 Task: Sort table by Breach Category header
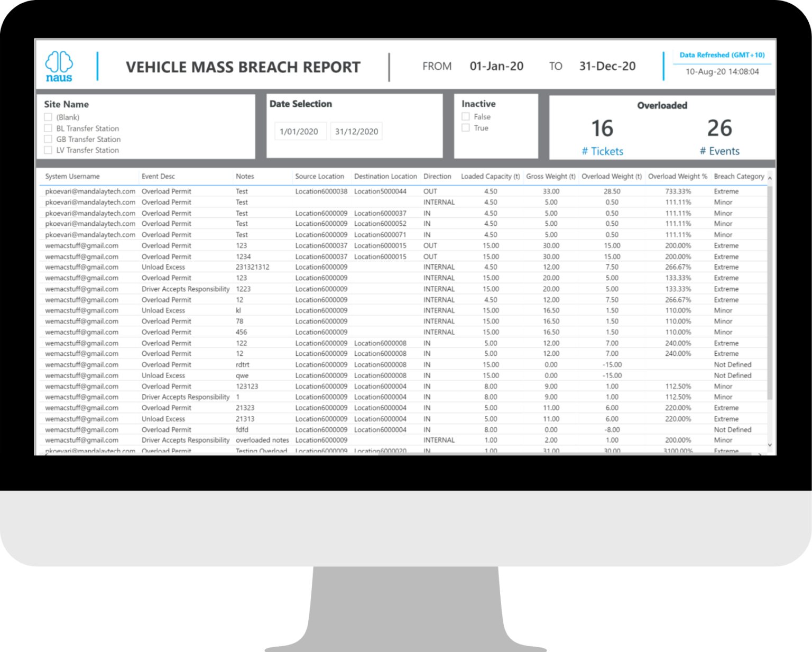pos(739,176)
